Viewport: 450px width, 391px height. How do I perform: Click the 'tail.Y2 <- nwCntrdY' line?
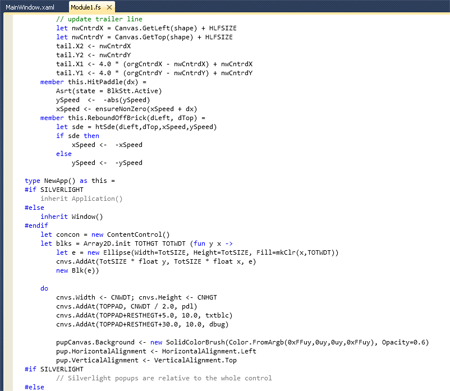[x=93, y=55]
